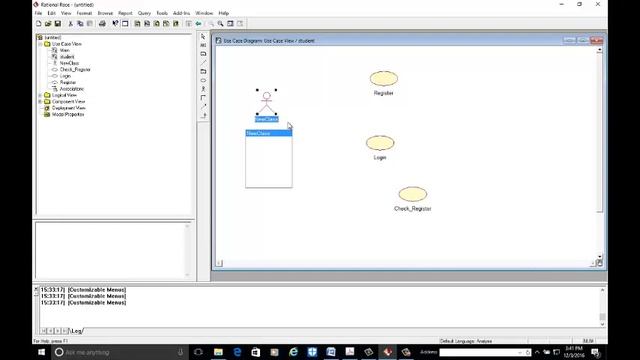Switch to the Log tab
Viewport: 640px width, 360px height.
pyautogui.click(x=76, y=331)
